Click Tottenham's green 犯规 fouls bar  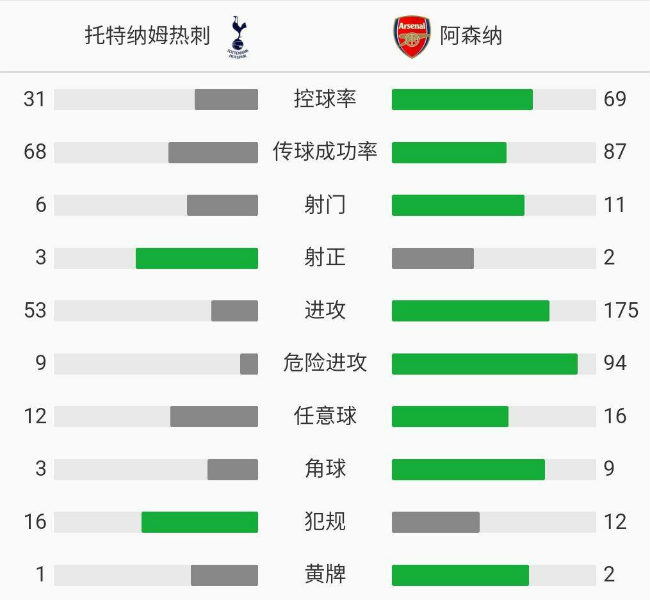click(200, 522)
